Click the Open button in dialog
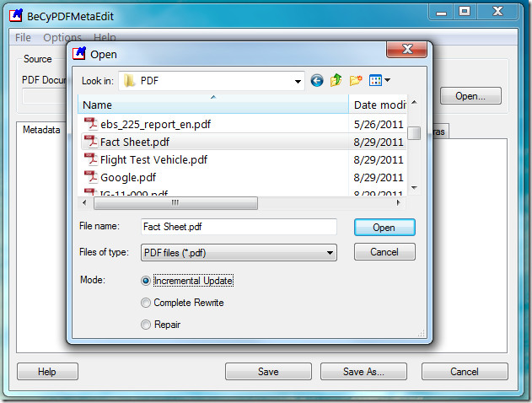The image size is (532, 403). pyautogui.click(x=384, y=228)
